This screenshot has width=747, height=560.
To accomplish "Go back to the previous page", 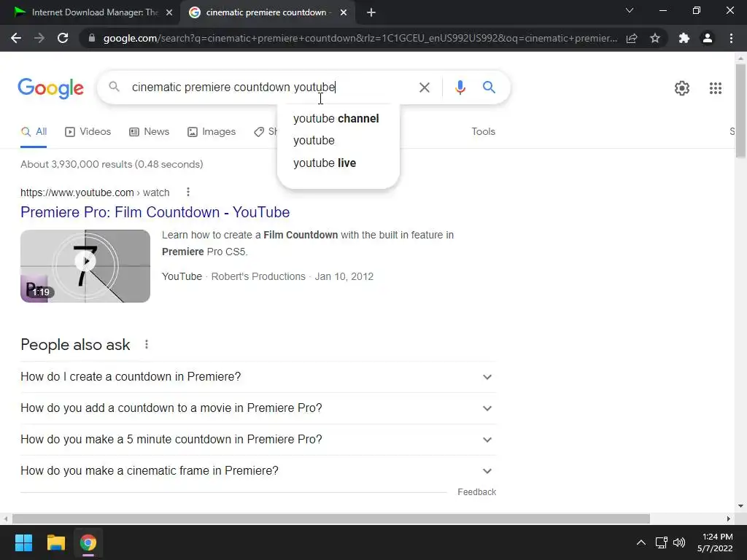I will point(16,38).
